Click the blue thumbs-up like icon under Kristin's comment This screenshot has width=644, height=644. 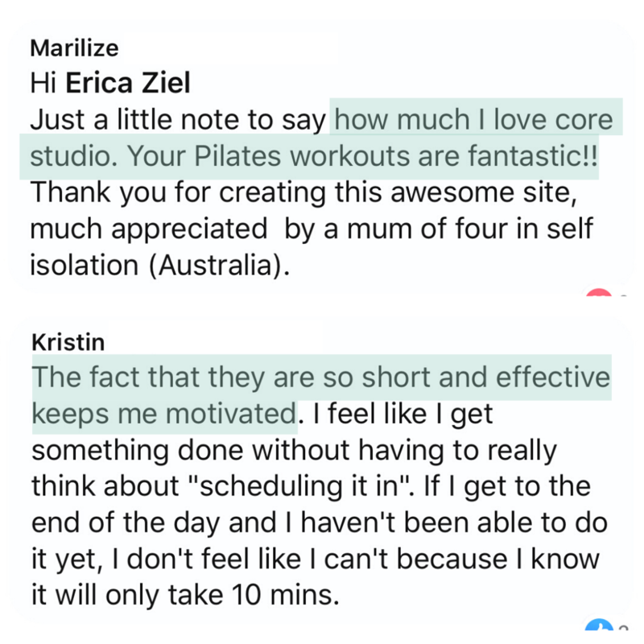tap(599, 625)
